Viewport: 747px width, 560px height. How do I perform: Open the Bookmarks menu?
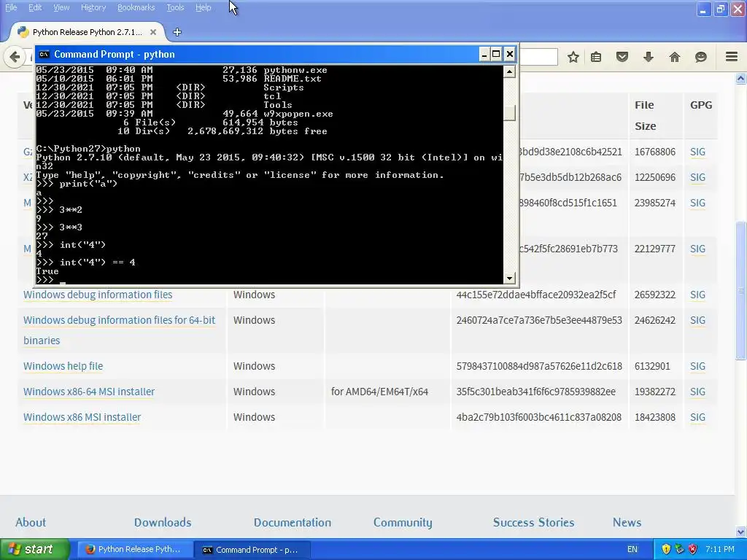point(136,7)
